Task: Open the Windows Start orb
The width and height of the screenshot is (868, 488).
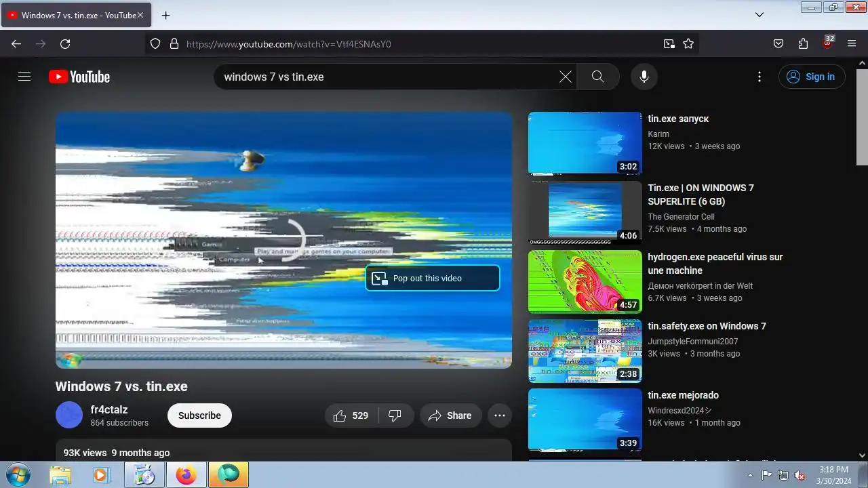Action: [x=18, y=474]
